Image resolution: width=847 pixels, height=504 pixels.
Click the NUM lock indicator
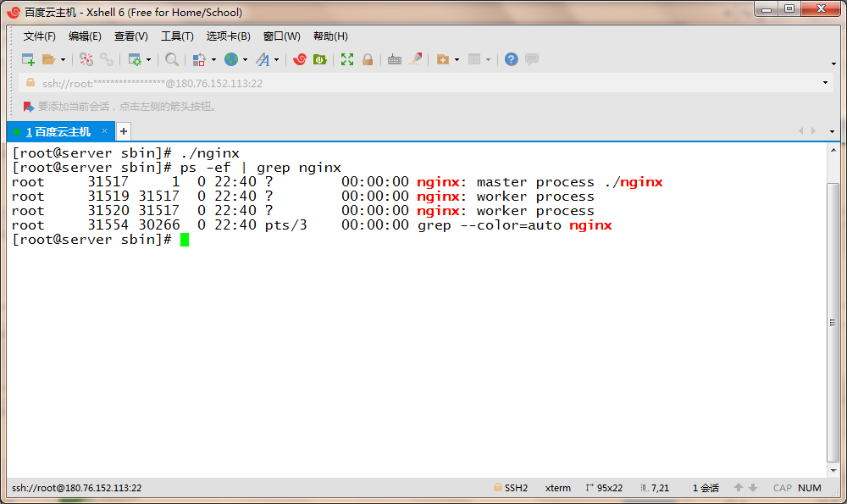pos(809,488)
